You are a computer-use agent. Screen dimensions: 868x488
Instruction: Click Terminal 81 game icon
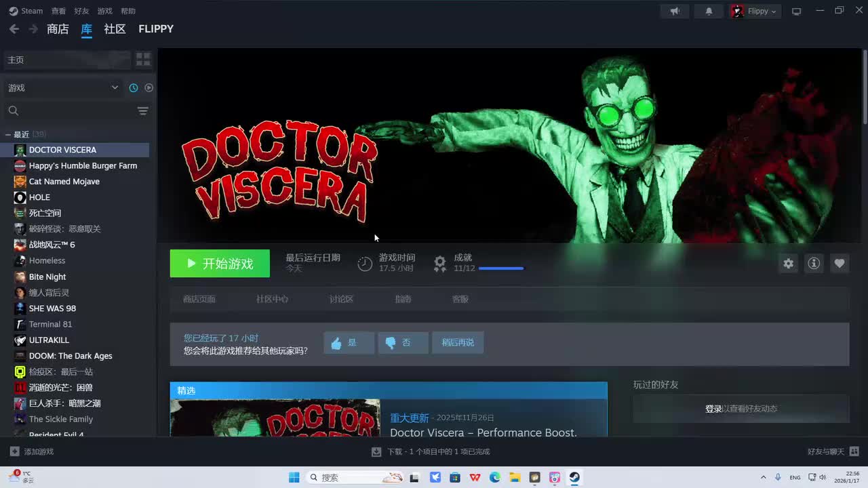pyautogui.click(x=20, y=324)
